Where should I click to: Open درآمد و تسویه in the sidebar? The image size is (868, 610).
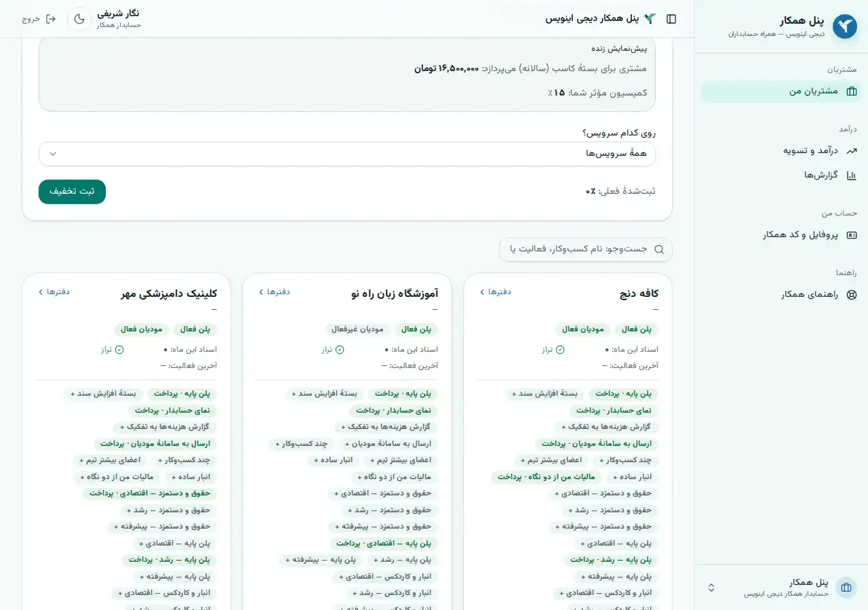[781, 150]
